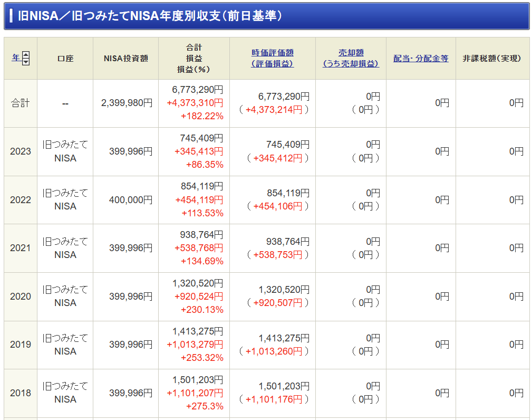Viewport: 532px width, 420px height.
Task: Click the 年 sort arrows icon
Action: pos(26,59)
